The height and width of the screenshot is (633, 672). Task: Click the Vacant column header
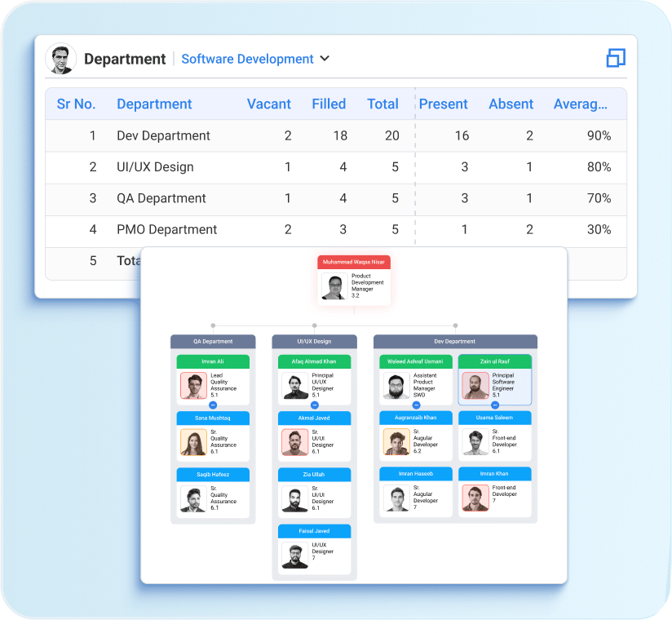pos(268,104)
